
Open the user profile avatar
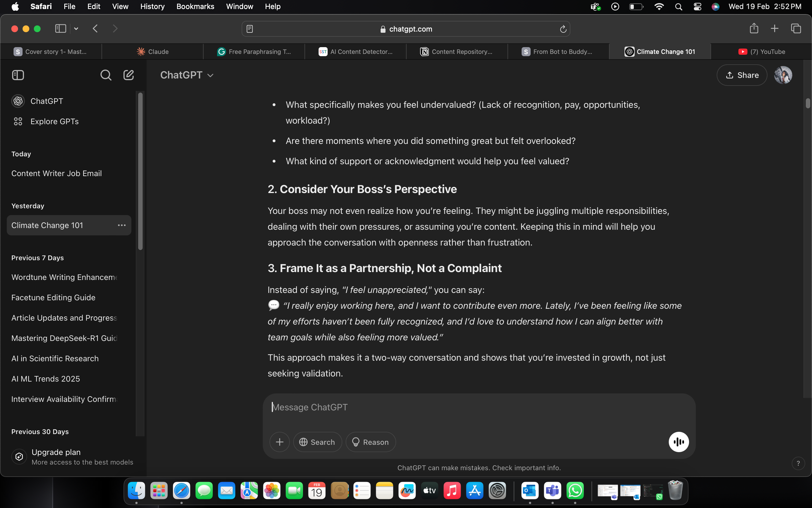pyautogui.click(x=783, y=75)
